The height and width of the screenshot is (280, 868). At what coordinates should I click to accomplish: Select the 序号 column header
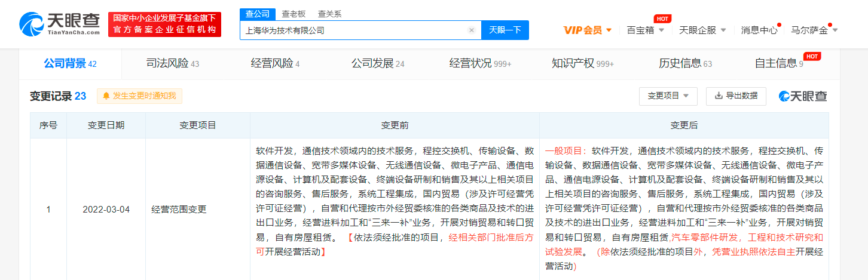click(48, 125)
